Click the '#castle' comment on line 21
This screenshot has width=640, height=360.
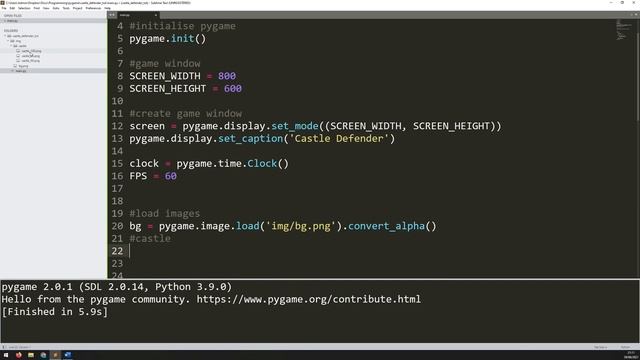(150, 238)
